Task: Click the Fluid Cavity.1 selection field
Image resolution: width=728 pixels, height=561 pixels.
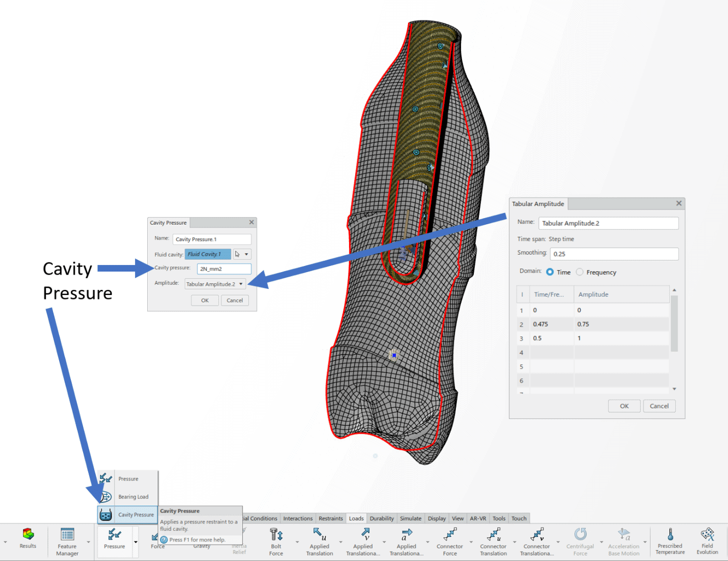Action: tap(208, 254)
